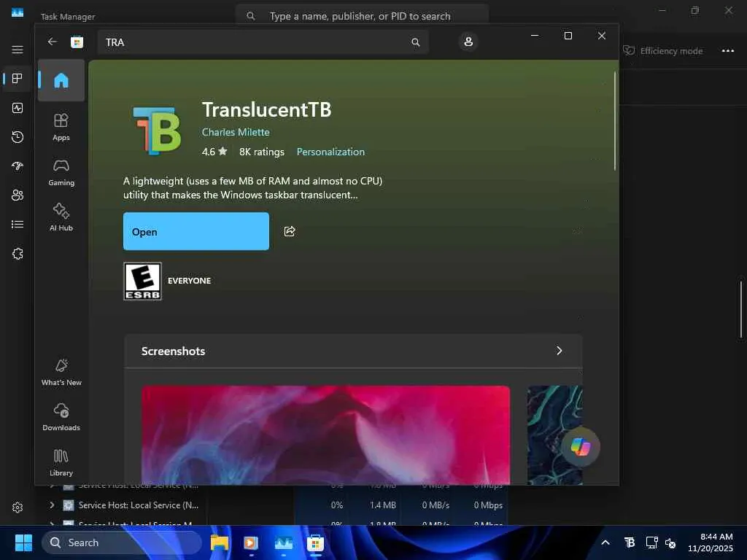Open Downloads in Store sidebar
Viewport: 747px width, 560px height.
[x=61, y=417]
